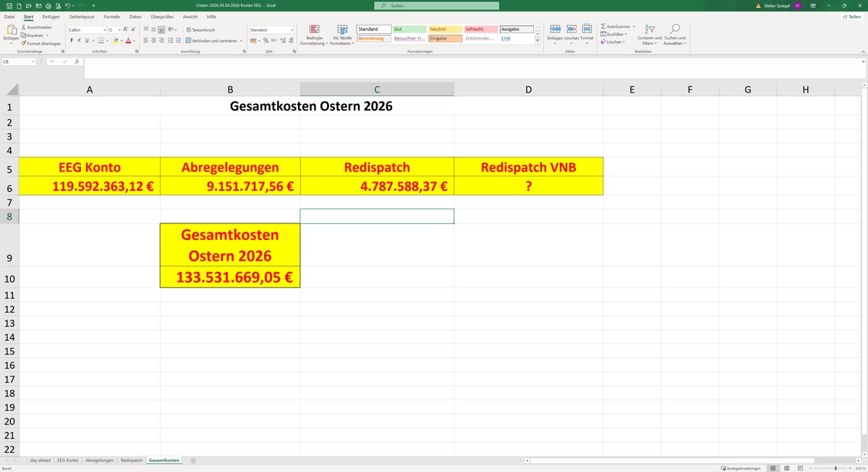Open the EEG Konto sheet tab

tap(68, 460)
